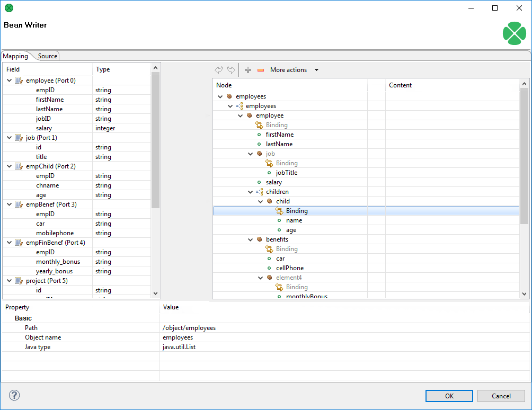Select the Mapping tab
This screenshot has width=532, height=410.
[x=16, y=55]
